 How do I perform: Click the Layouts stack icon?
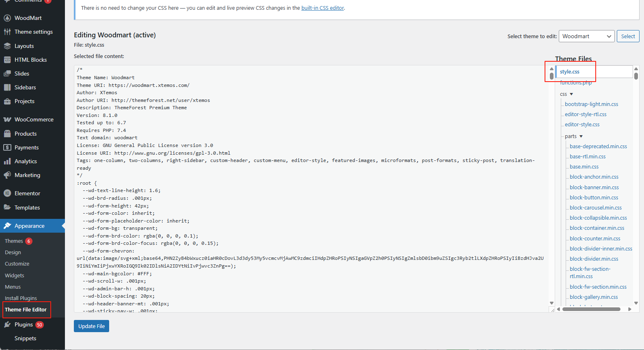[7, 46]
